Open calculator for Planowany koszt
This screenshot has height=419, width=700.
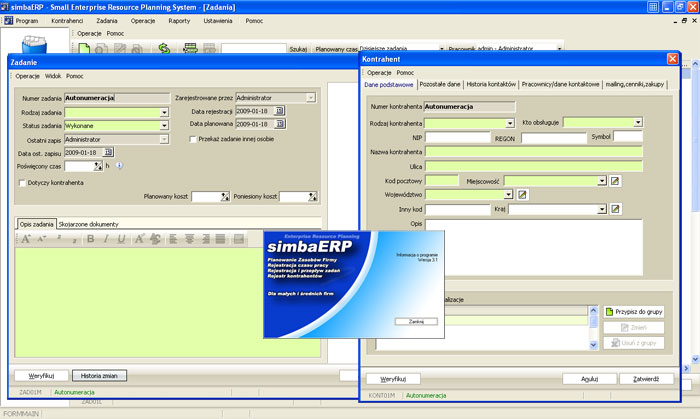[225, 196]
